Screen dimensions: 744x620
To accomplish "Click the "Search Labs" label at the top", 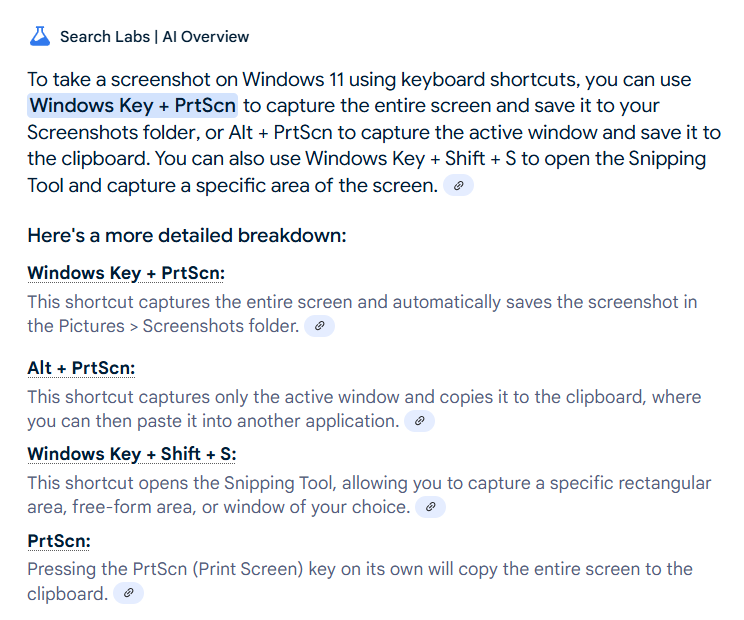I will [x=101, y=37].
